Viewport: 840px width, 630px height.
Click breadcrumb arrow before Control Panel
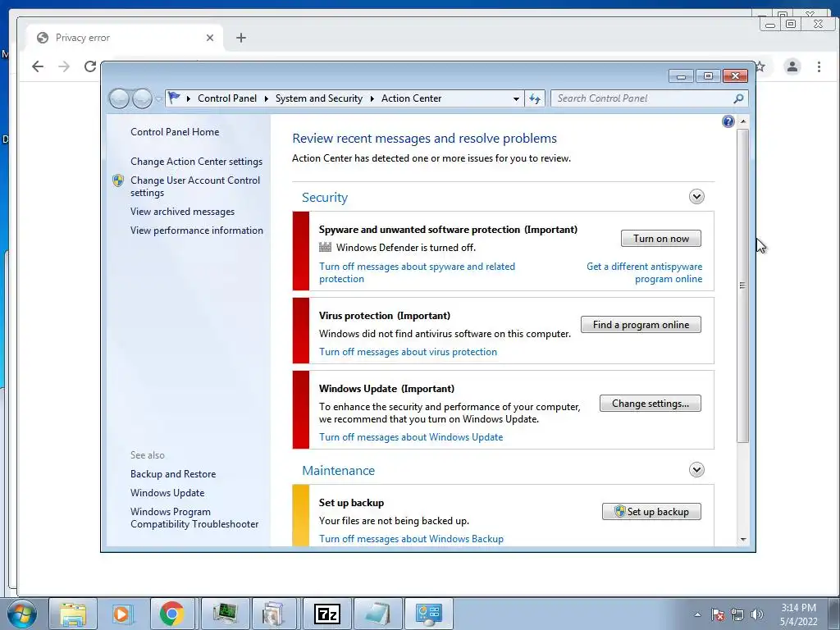[x=189, y=98]
